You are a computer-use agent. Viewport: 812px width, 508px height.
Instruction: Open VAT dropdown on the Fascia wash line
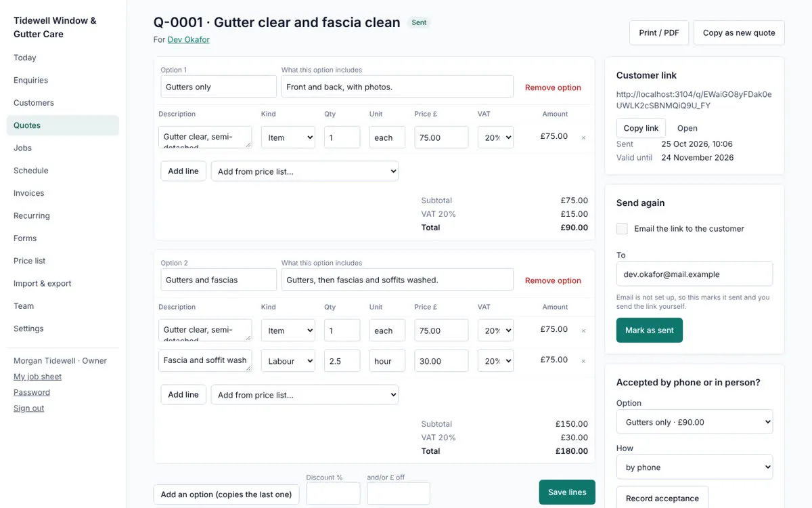495,361
